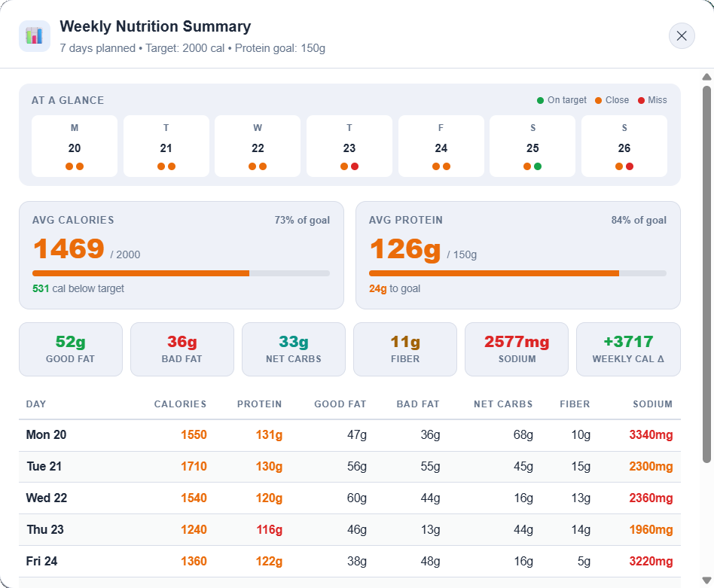Open Friday 24 day card
The height and width of the screenshot is (588, 714).
[x=441, y=146]
